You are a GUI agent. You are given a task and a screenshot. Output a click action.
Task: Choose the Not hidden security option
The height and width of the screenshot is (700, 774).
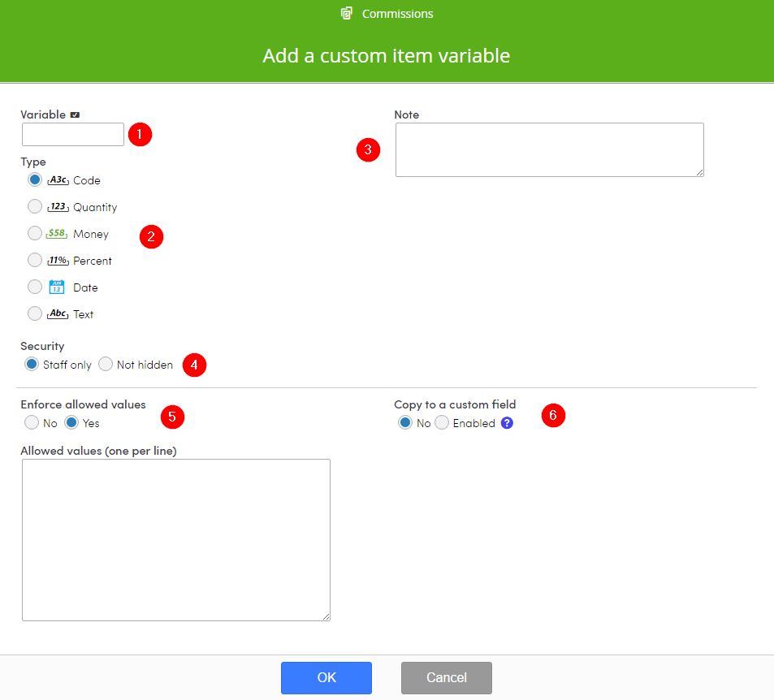click(106, 365)
